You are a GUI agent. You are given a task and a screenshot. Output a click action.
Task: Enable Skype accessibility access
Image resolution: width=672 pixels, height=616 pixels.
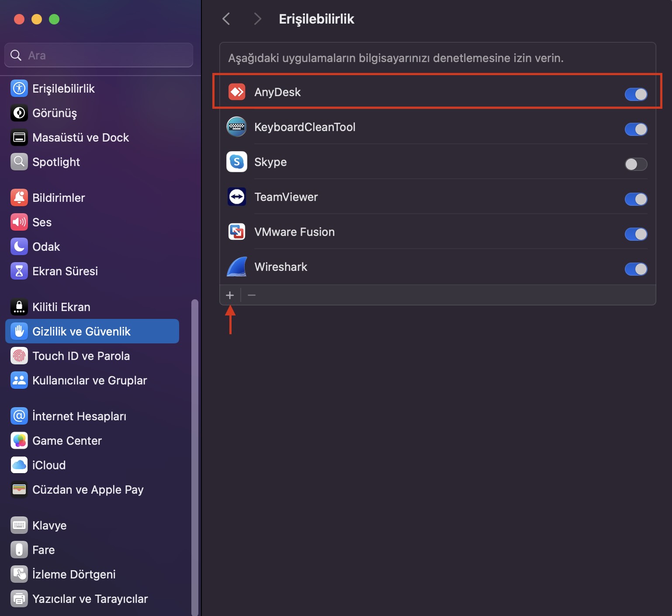pos(636,164)
